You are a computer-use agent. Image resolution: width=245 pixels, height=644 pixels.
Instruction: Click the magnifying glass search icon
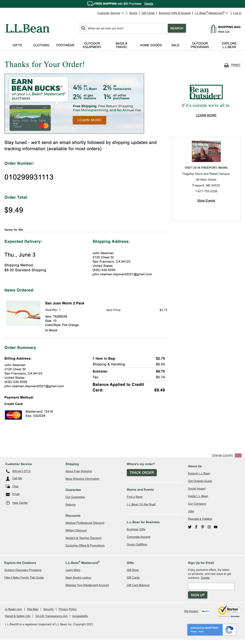tap(83, 28)
